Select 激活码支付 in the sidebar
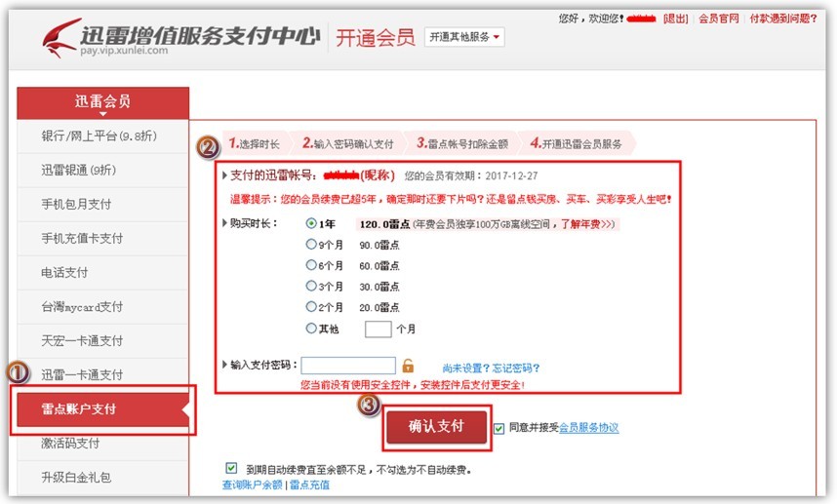837x504 pixels. click(x=103, y=444)
